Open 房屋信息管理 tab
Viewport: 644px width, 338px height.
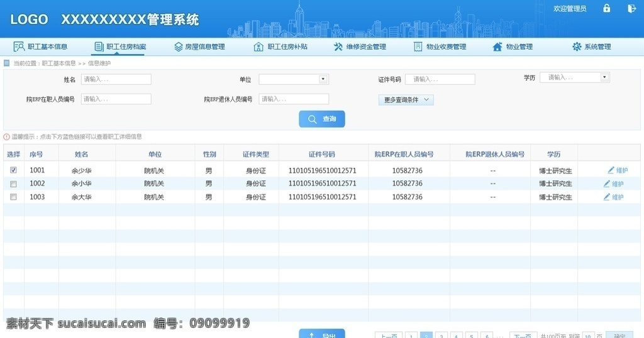pos(199,46)
